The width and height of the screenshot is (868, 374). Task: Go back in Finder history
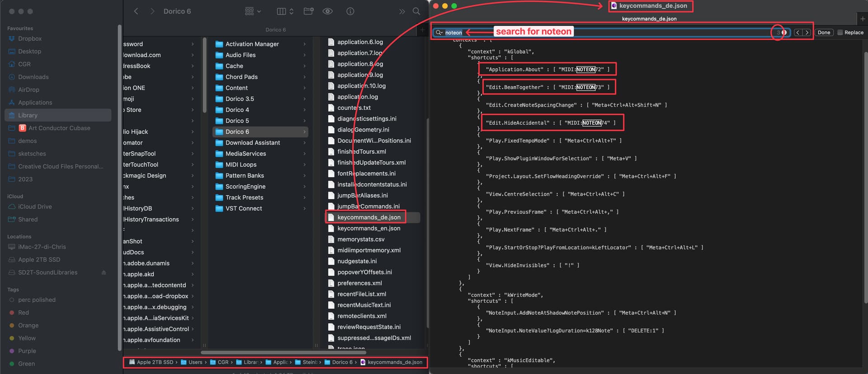(136, 11)
